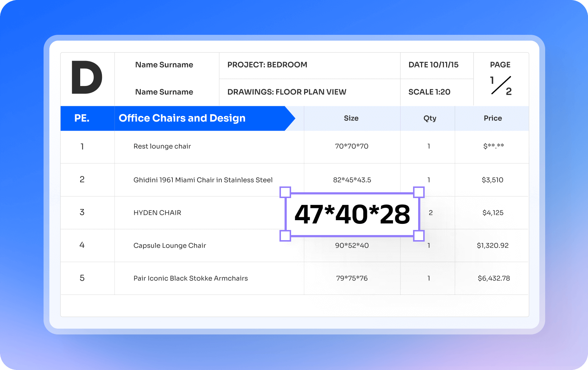Click the upper Name Surname text
Image resolution: width=588 pixels, height=370 pixels.
(x=164, y=65)
